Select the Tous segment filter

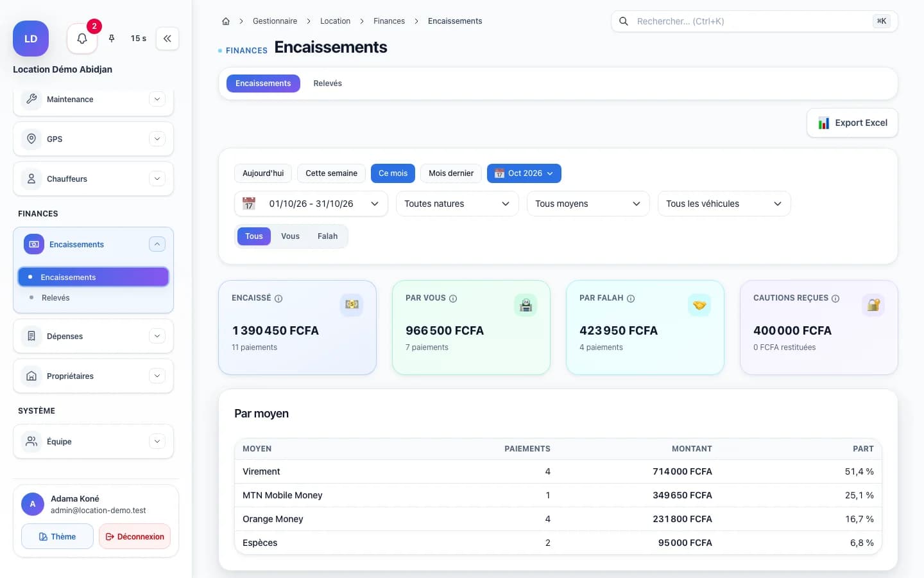pyautogui.click(x=254, y=236)
